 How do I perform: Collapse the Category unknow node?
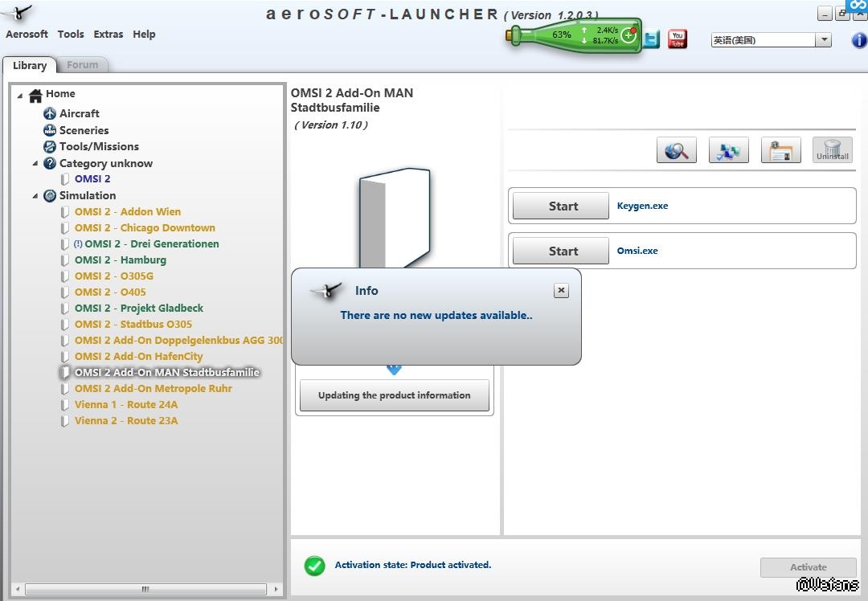tap(35, 163)
